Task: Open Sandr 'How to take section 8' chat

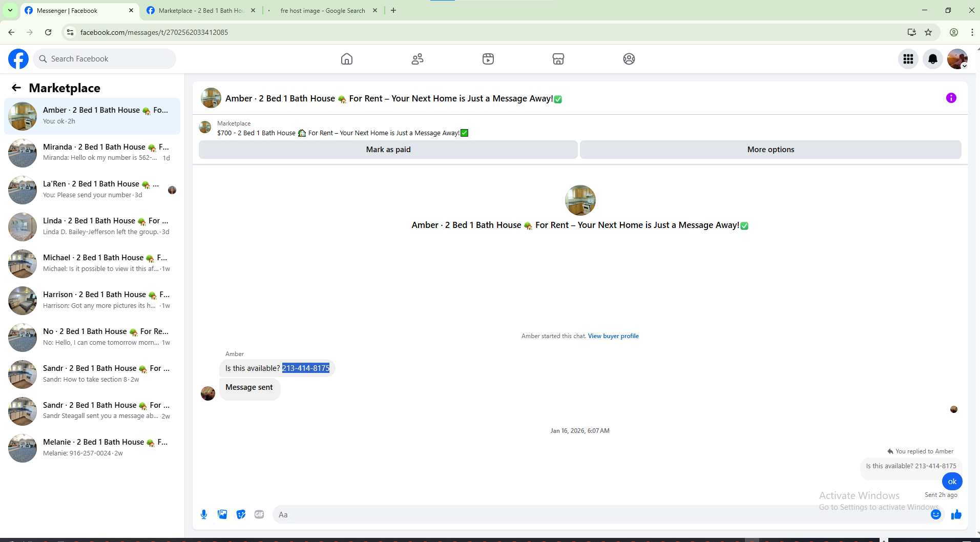Action: (x=92, y=374)
